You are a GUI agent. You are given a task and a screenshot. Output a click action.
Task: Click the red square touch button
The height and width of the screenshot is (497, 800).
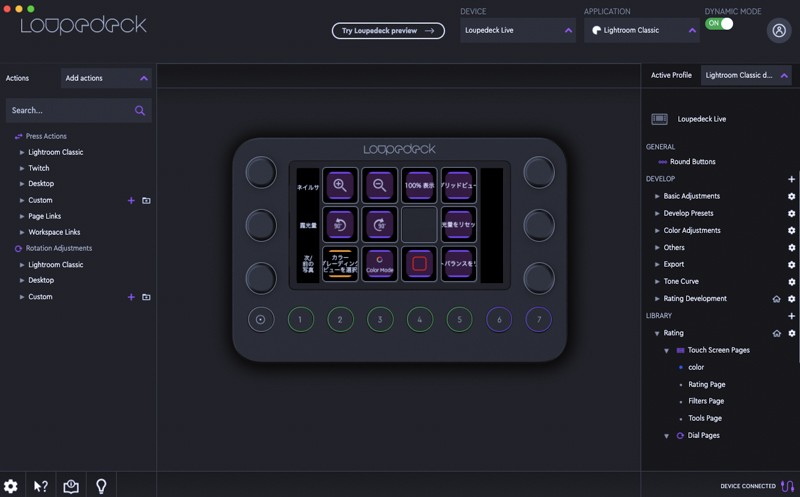click(x=419, y=264)
